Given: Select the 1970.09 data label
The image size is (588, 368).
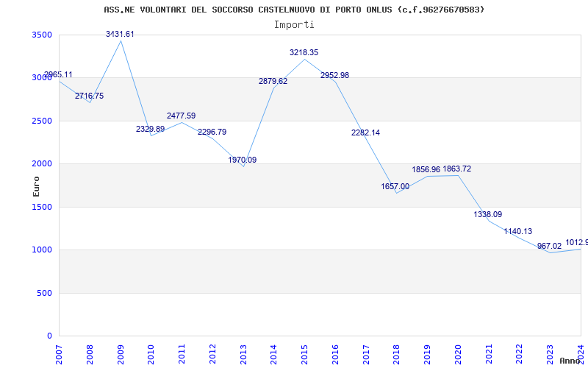Looking at the screenshot, I should [x=243, y=160].
